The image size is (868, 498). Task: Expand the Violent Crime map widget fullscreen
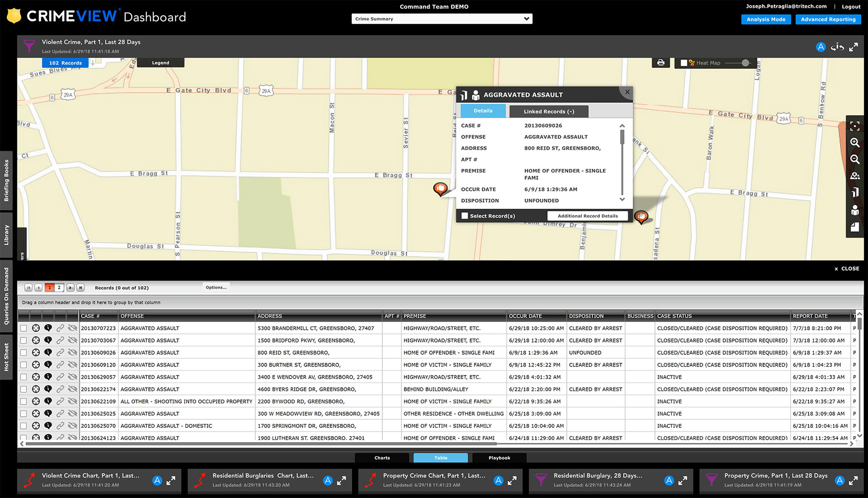[853, 47]
